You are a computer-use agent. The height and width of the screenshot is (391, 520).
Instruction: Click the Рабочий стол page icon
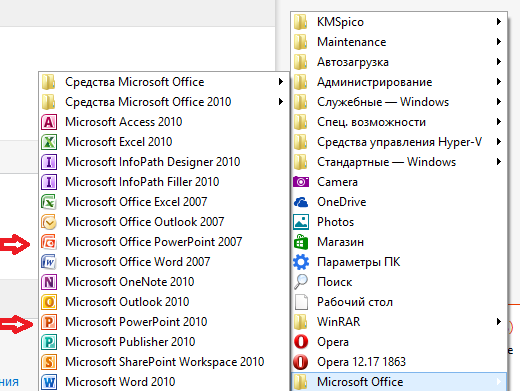coord(301,302)
